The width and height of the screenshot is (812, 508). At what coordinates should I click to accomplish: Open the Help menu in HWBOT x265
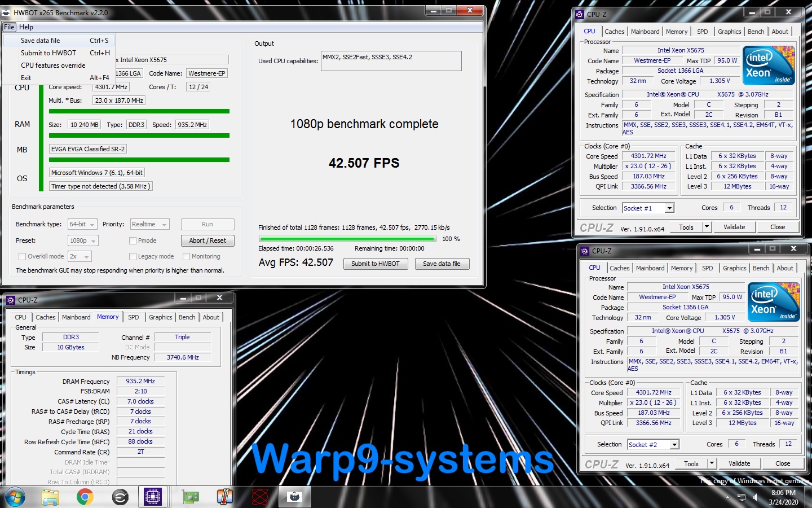point(26,27)
